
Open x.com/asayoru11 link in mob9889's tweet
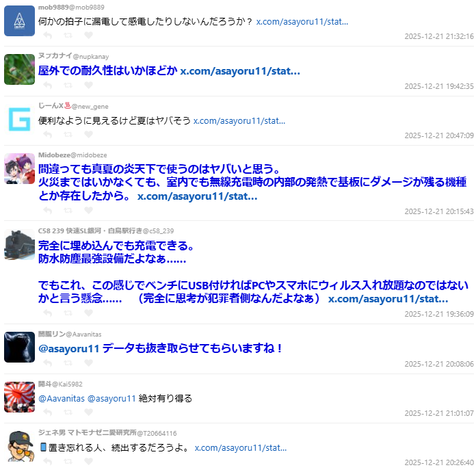click(302, 22)
